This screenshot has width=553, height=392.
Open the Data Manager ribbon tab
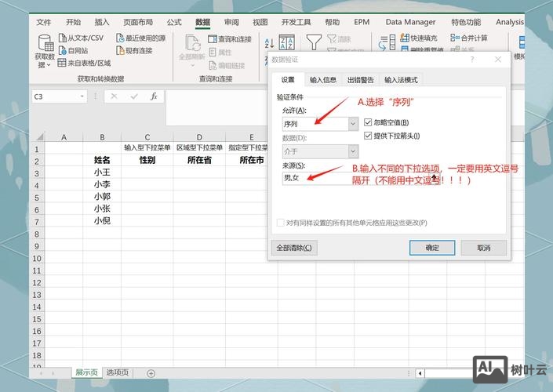click(410, 22)
